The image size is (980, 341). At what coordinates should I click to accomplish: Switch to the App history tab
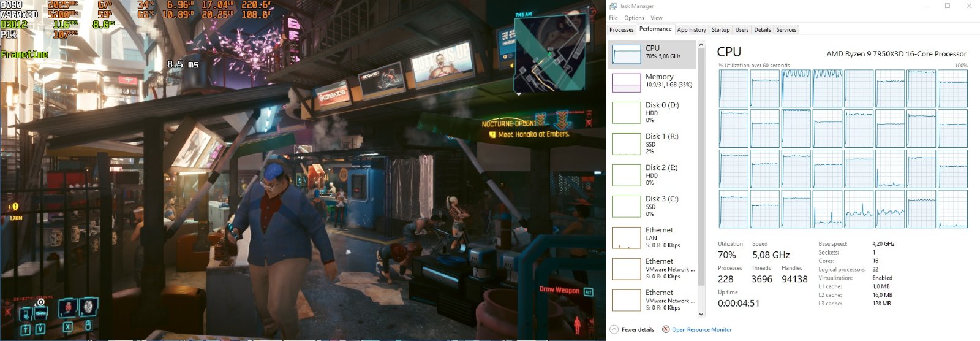click(x=692, y=29)
